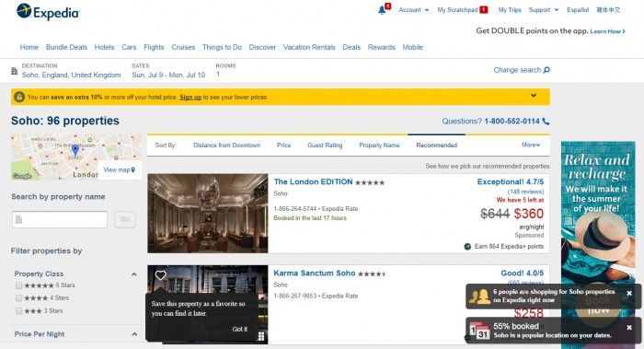Sort results by Property Name
This screenshot has height=349, width=644.
coord(379,145)
